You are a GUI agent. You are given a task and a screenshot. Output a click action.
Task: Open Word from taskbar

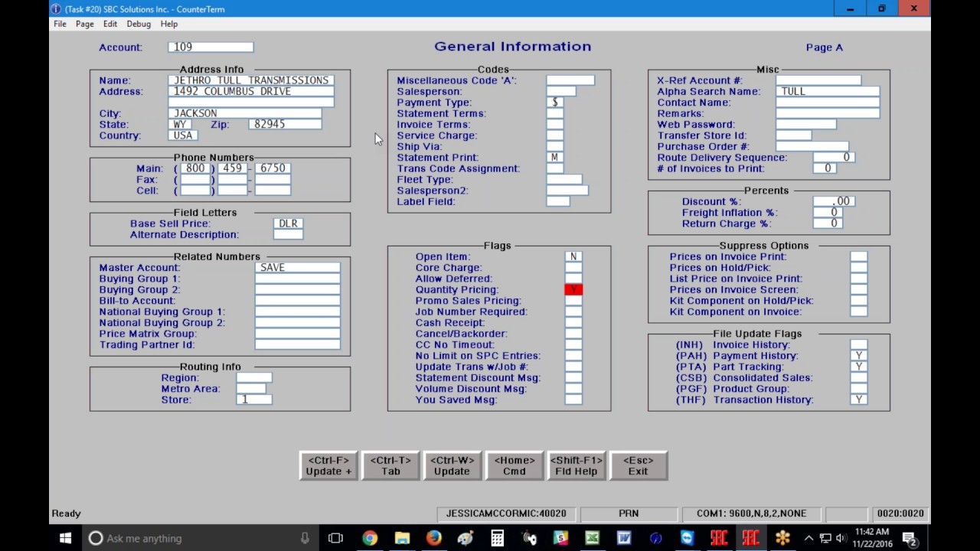click(624, 538)
